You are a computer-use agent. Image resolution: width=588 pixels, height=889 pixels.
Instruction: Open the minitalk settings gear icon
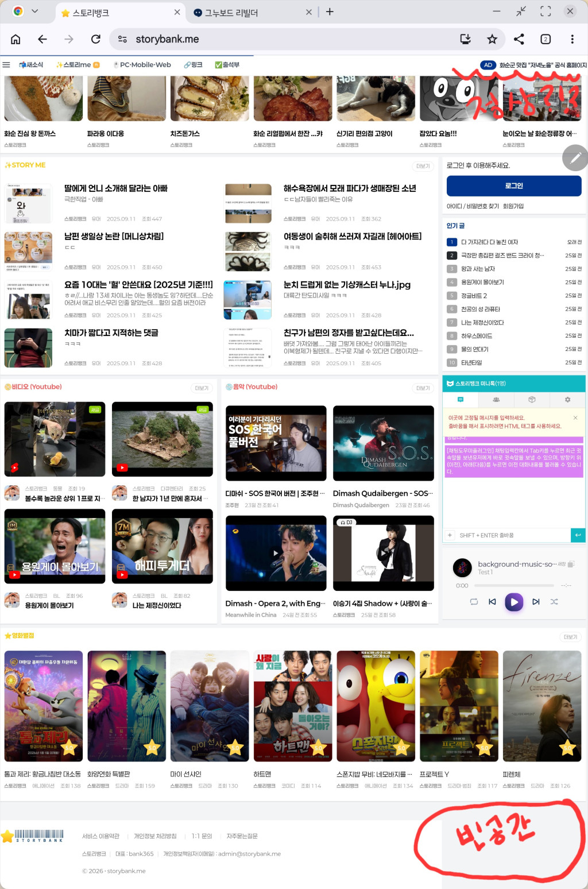click(567, 400)
